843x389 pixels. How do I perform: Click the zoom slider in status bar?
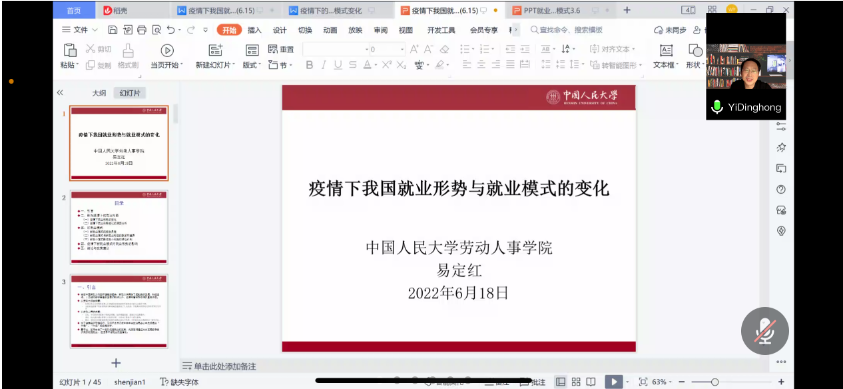point(715,381)
